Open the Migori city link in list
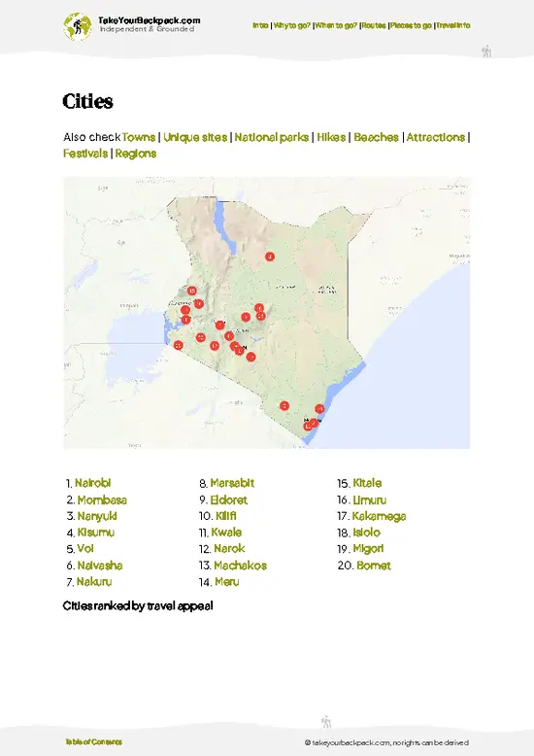 pyautogui.click(x=368, y=549)
